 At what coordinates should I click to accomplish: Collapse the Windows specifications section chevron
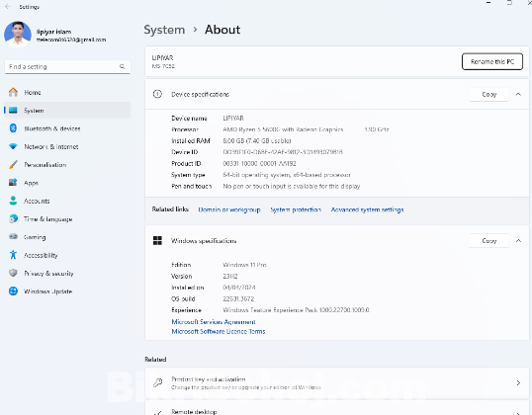[518, 241]
